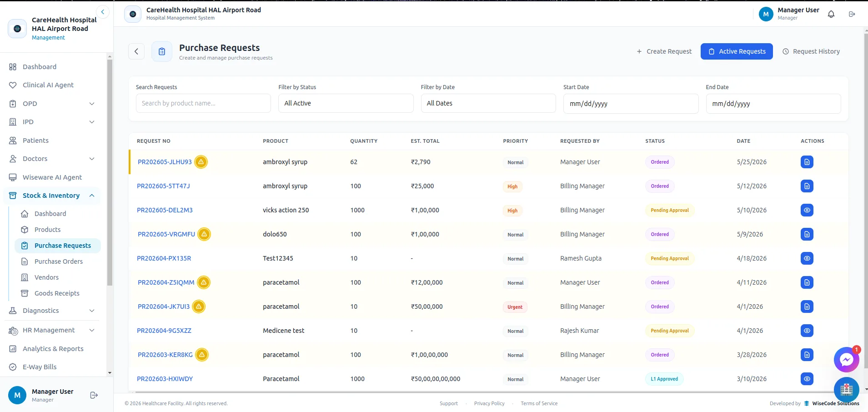Image resolution: width=868 pixels, height=412 pixels.
Task: Open the chat messenger bubble icon
Action: (846, 360)
